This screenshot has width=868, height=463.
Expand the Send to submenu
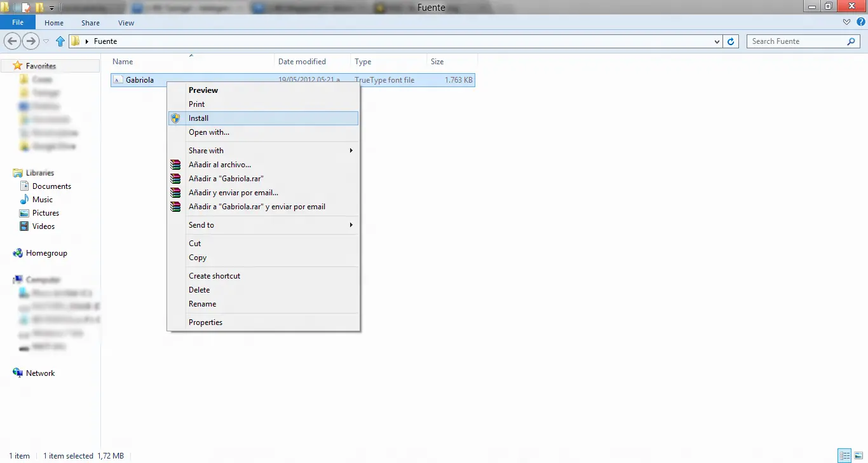[x=351, y=225]
